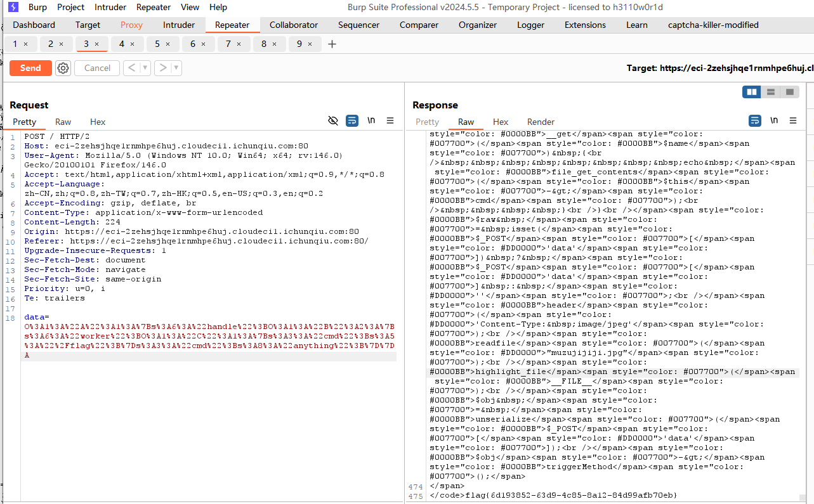Switch to the Logger tab
Screen dimensions: 814x504
(x=530, y=25)
